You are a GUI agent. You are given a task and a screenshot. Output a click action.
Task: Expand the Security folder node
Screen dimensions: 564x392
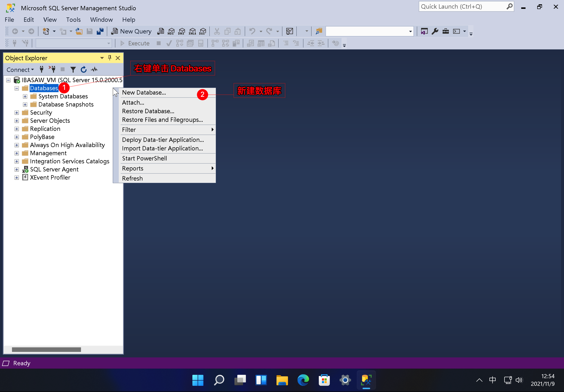(x=17, y=113)
